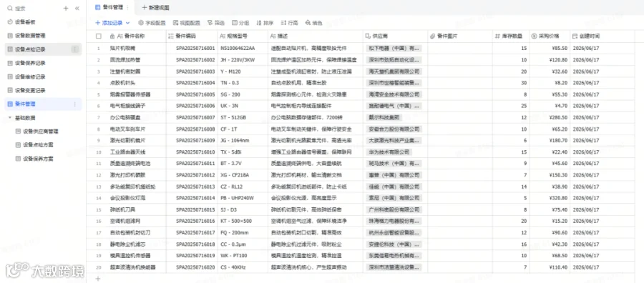Click the 搜索 search field
This screenshot has height=283, width=644.
tap(33, 8)
